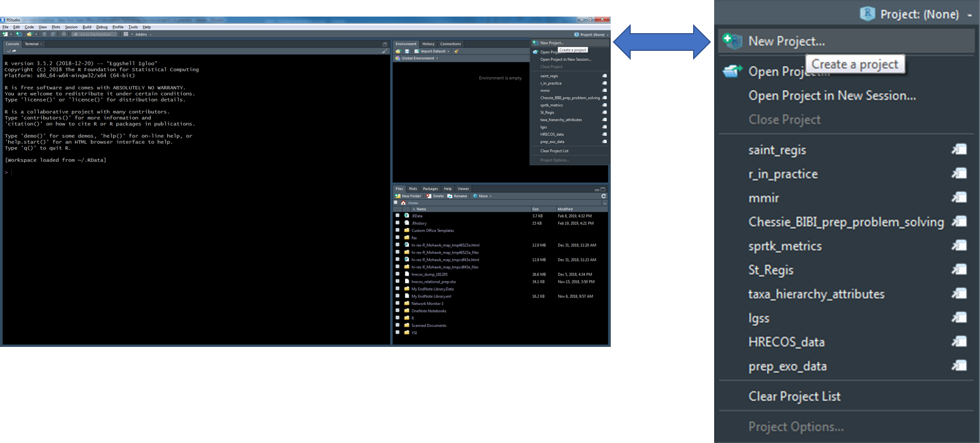Open the Project: (None) dropdown in the RStudio window

click(x=591, y=34)
